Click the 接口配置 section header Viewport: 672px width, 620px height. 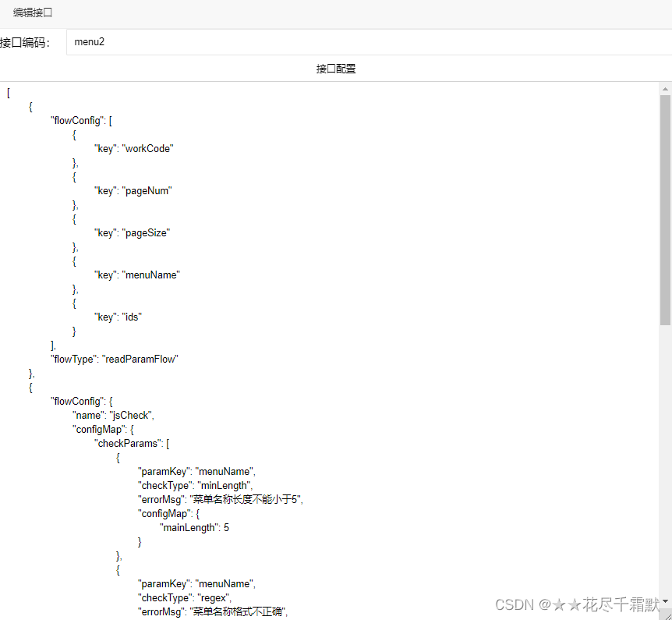[336, 69]
